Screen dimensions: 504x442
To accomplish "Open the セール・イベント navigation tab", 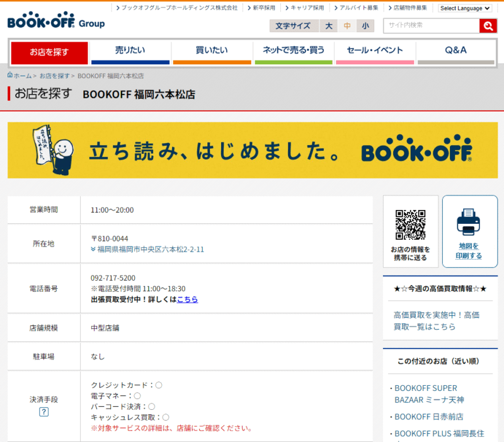I will click(x=375, y=53).
